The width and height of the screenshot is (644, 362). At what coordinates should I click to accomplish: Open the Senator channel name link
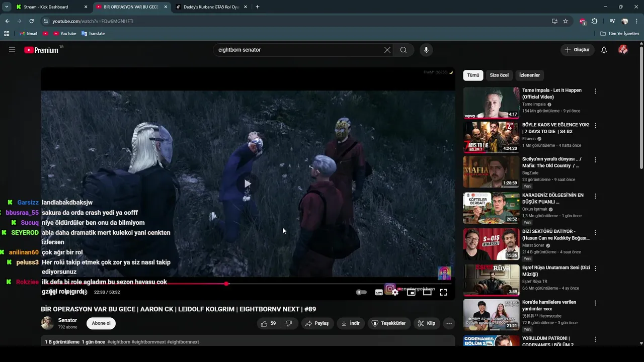pyautogui.click(x=67, y=320)
